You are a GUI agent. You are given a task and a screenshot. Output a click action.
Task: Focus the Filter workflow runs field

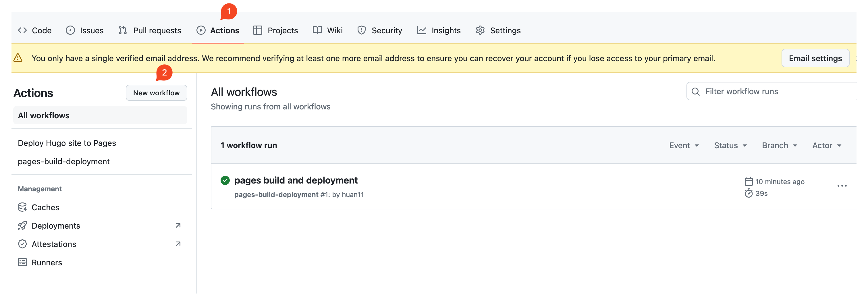(x=771, y=91)
